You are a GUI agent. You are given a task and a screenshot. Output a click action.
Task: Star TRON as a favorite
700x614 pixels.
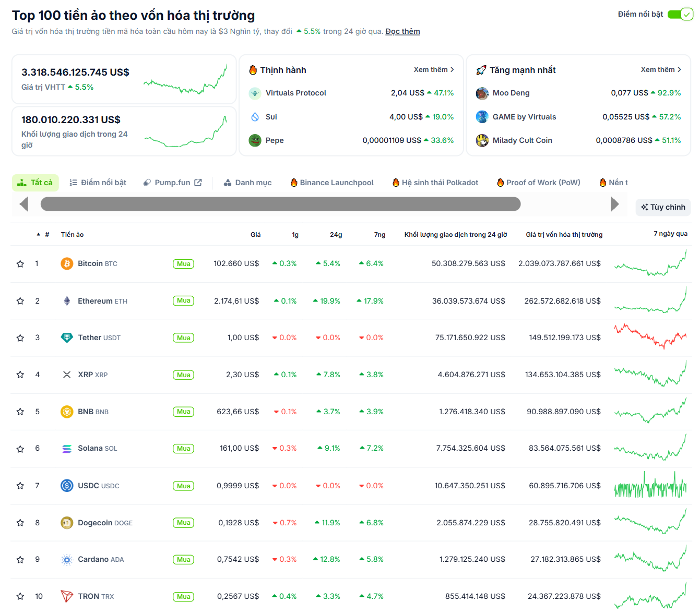20,596
